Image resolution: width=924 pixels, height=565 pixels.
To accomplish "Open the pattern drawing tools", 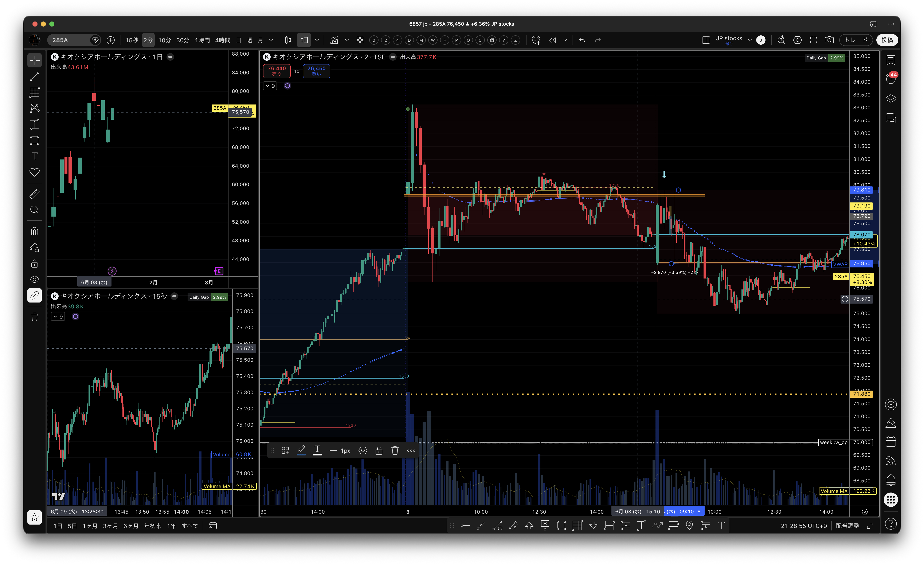I will point(35,108).
